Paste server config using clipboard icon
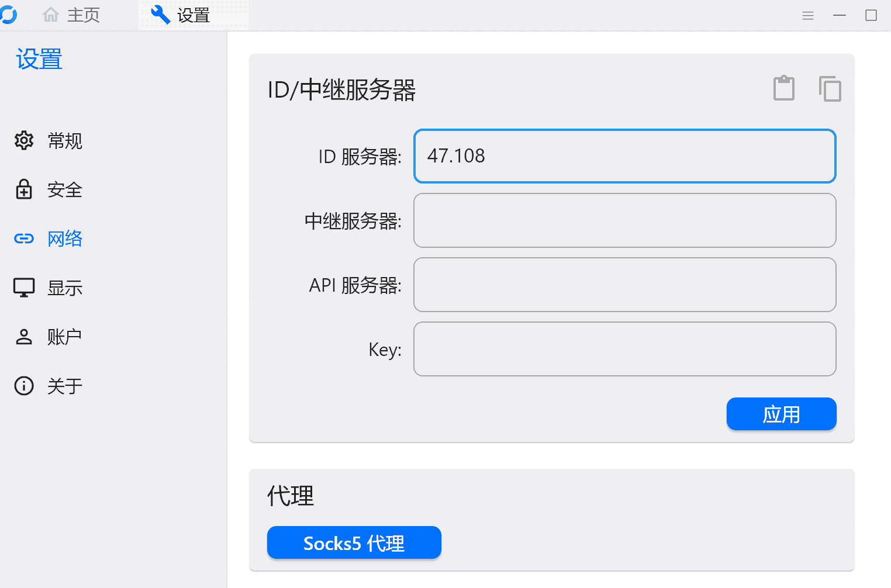The image size is (891, 588). pos(783,88)
